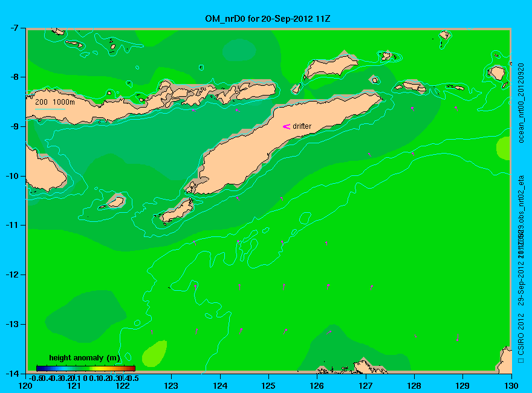Screen dimensions: 532x393
Task: Click the x-axis label "129"
Action: pyautogui.click(x=462, y=386)
